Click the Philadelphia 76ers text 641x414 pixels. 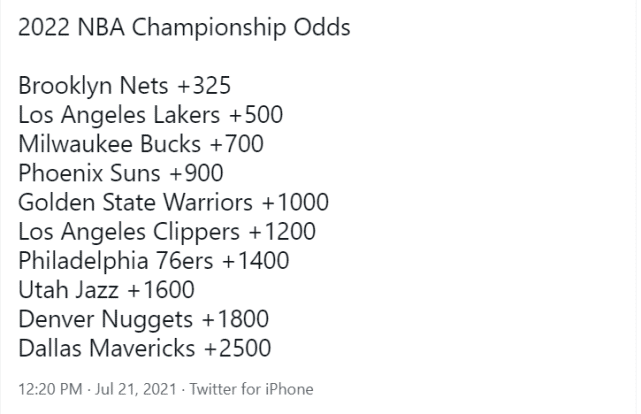click(x=115, y=262)
